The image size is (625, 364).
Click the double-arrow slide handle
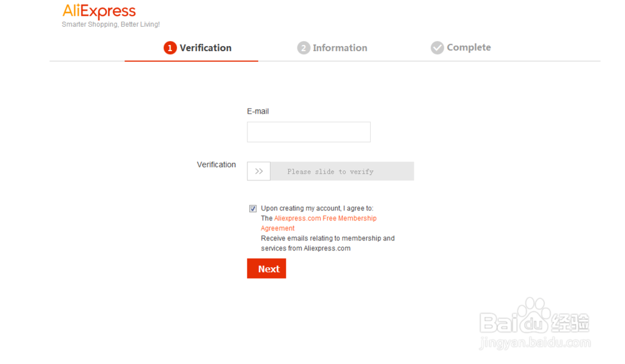point(259,171)
